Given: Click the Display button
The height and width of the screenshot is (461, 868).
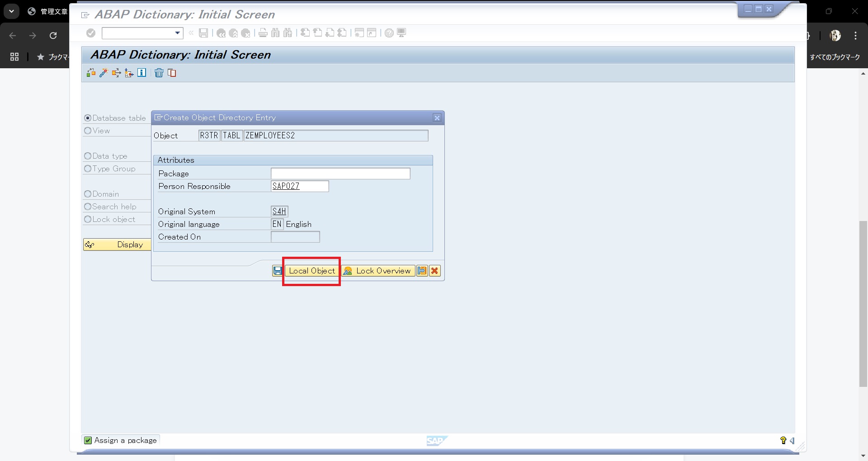Looking at the screenshot, I should (117, 245).
